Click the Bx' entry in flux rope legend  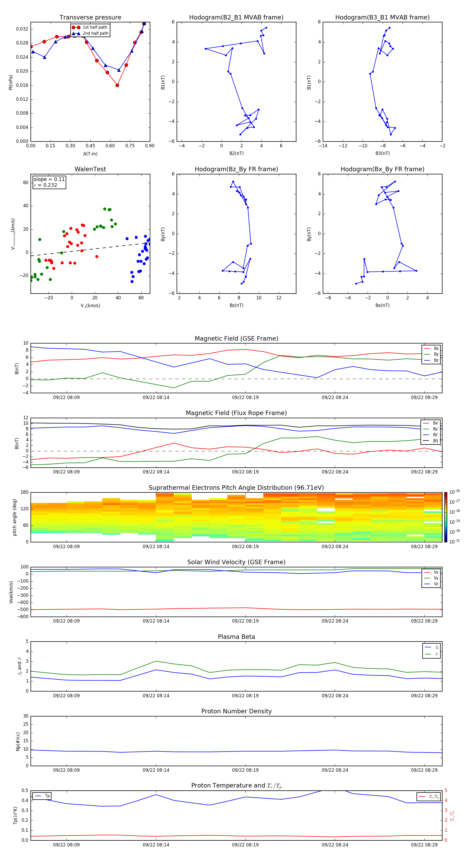[431, 423]
